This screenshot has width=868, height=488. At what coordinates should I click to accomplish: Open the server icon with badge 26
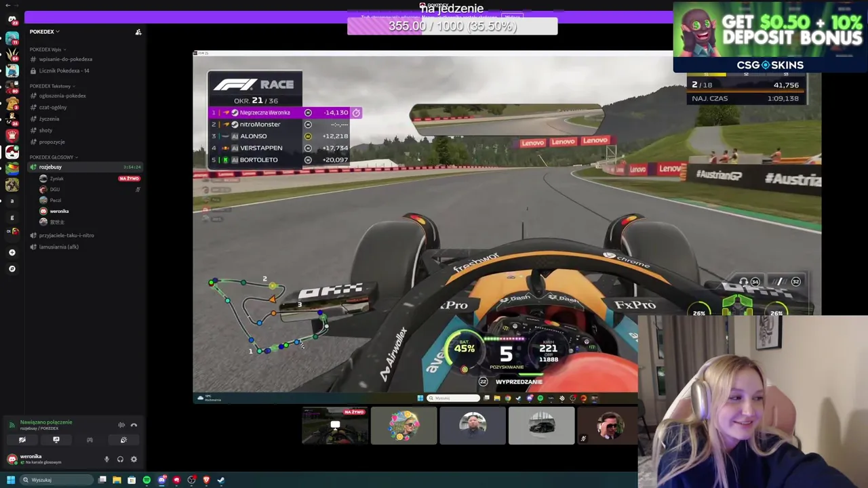point(12,120)
